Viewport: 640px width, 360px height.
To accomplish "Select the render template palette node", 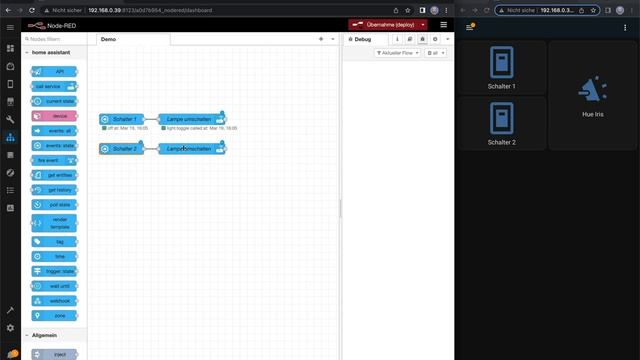I will click(x=54, y=223).
